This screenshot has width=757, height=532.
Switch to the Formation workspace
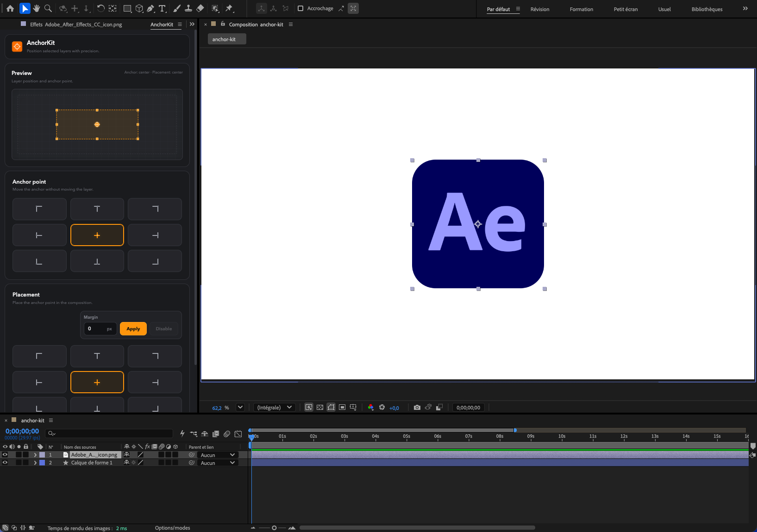coord(582,9)
